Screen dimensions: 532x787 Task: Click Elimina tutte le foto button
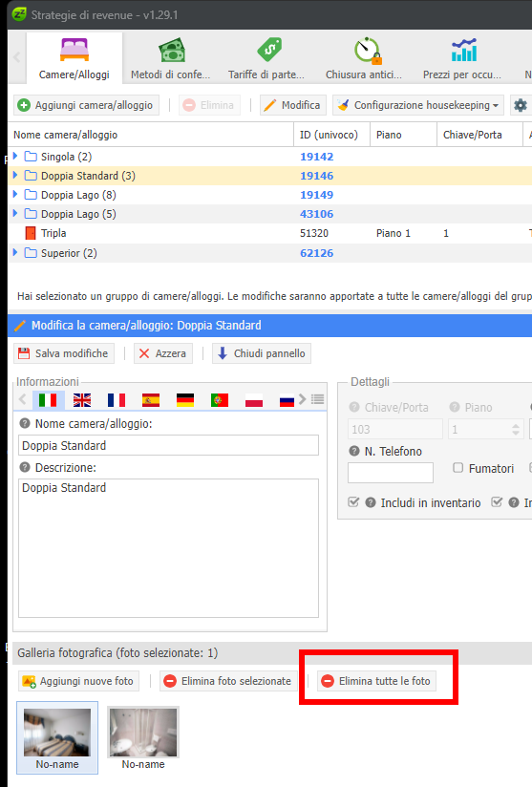coord(376,681)
